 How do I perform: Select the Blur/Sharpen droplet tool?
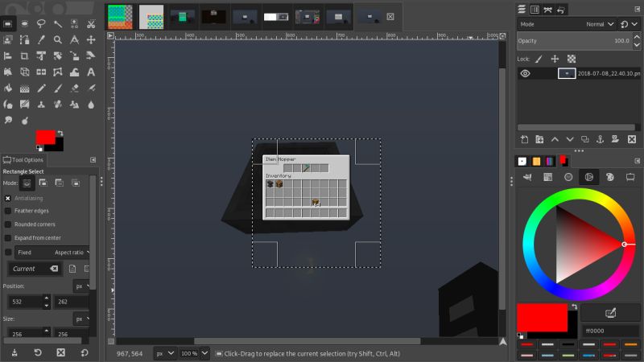click(91, 105)
